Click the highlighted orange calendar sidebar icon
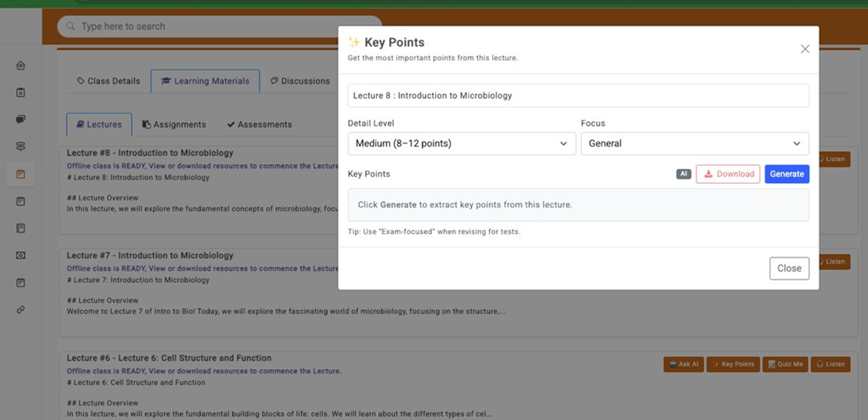Image resolution: width=868 pixels, height=420 pixels. pyautogui.click(x=21, y=174)
